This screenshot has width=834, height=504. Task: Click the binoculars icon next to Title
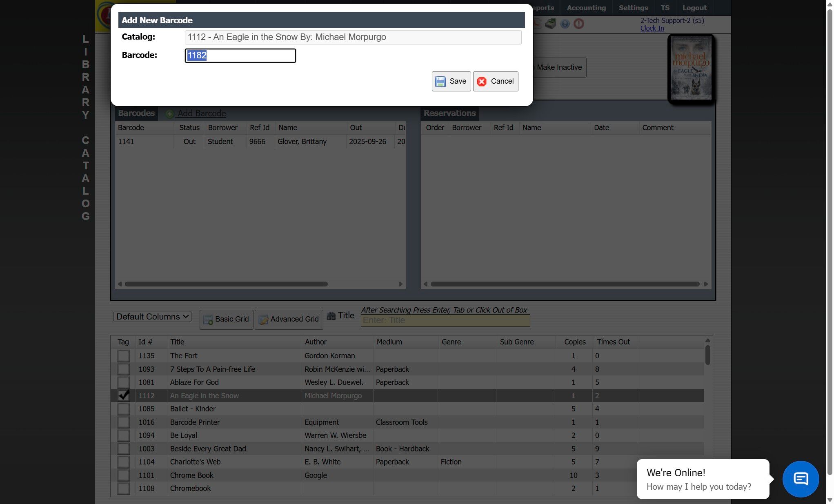pyautogui.click(x=331, y=316)
